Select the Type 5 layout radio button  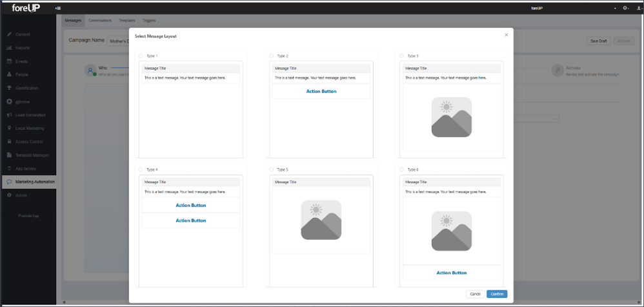point(271,169)
